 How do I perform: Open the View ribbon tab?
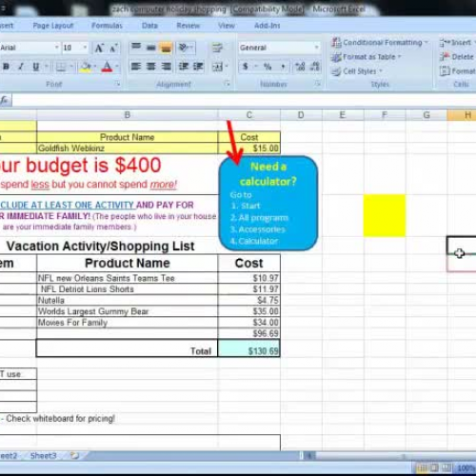pos(227,26)
